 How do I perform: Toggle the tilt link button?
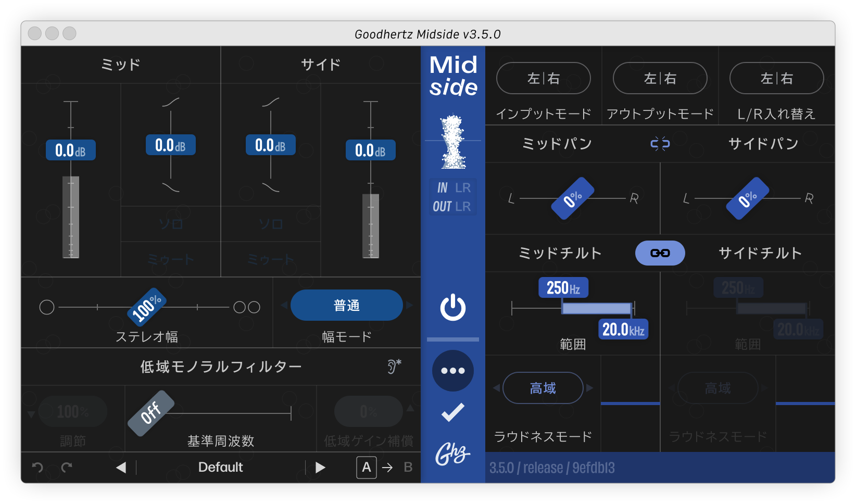click(660, 253)
